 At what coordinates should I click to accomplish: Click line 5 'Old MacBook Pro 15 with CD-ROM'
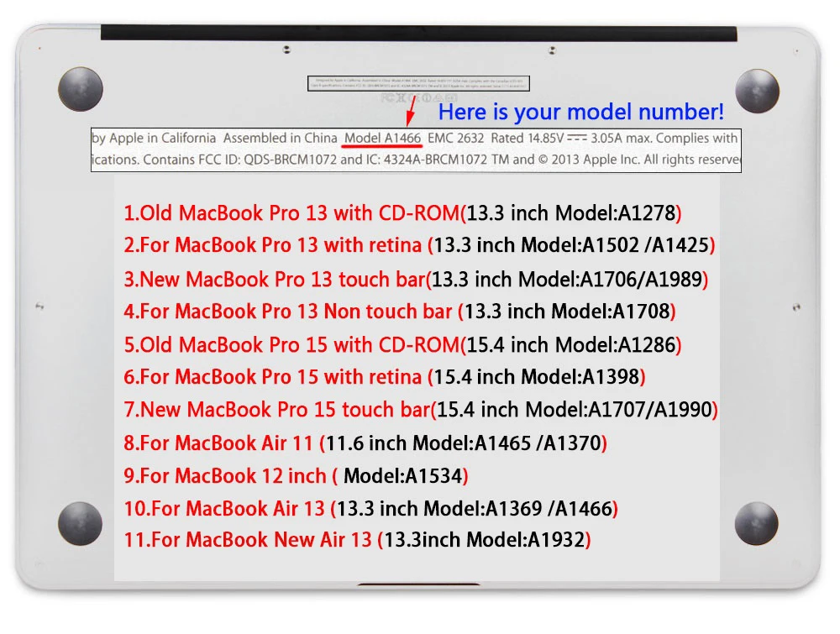tap(402, 345)
